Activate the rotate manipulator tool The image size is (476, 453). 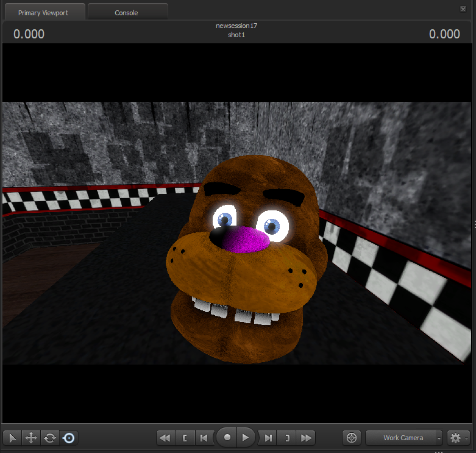(x=50, y=438)
